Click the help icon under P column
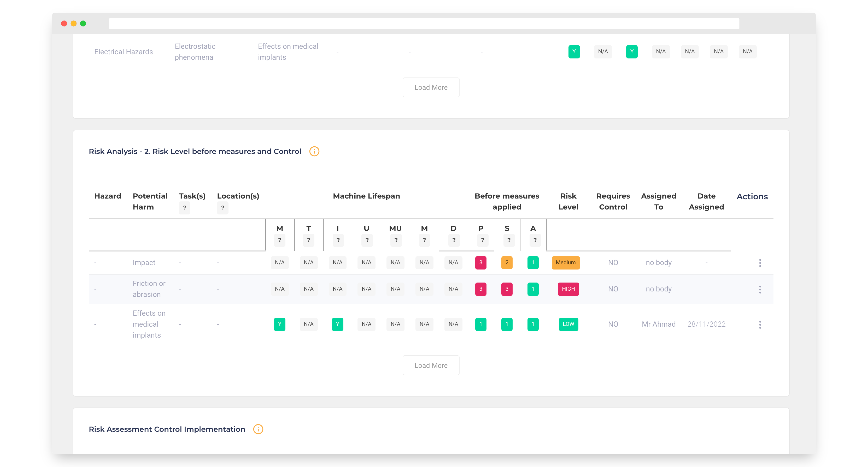868x467 pixels. pos(483,240)
